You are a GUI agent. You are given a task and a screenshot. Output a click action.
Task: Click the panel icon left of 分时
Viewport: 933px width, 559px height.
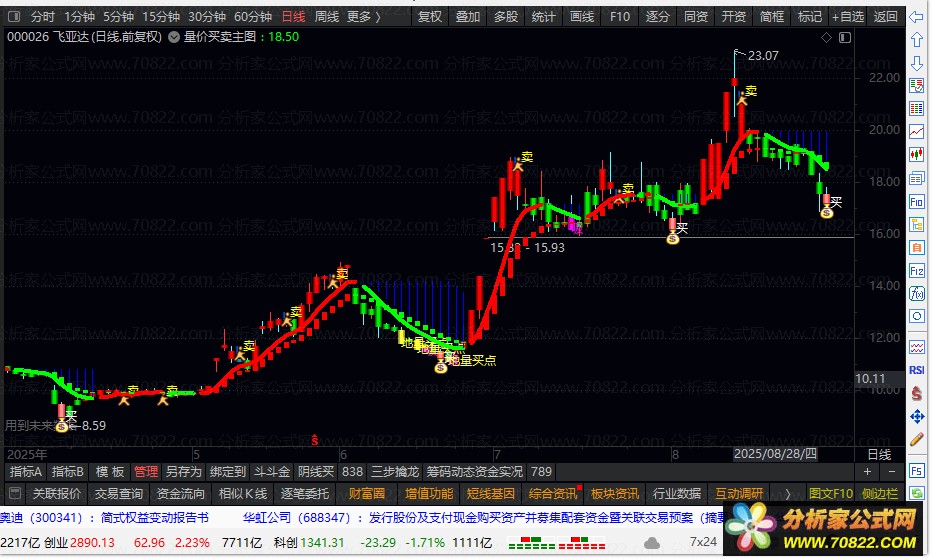point(14,17)
